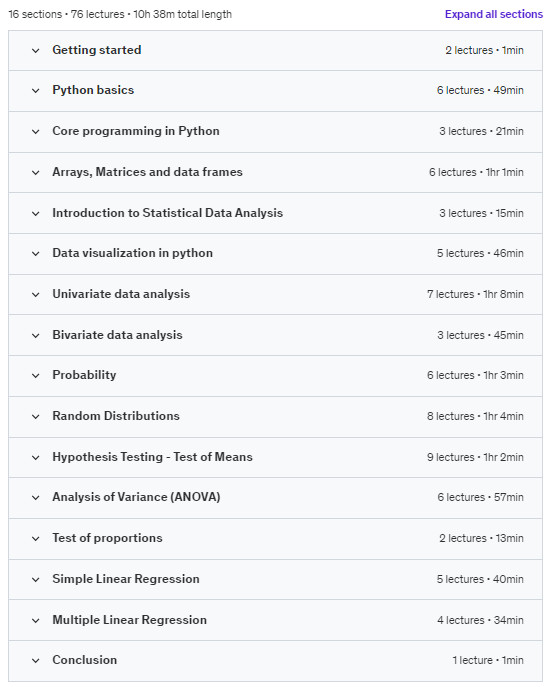The image size is (546, 687).
Task: Expand Univariate data analysis chevron
Action: [x=35, y=295]
